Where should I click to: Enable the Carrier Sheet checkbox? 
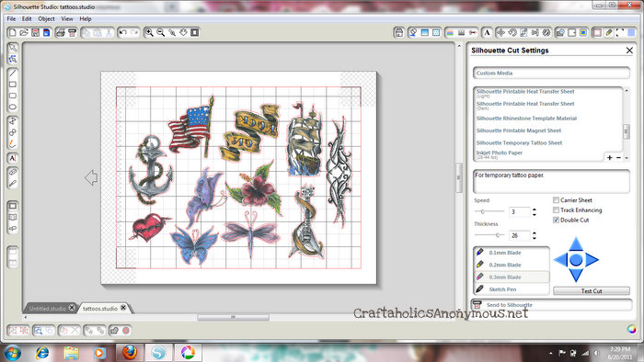[556, 200]
